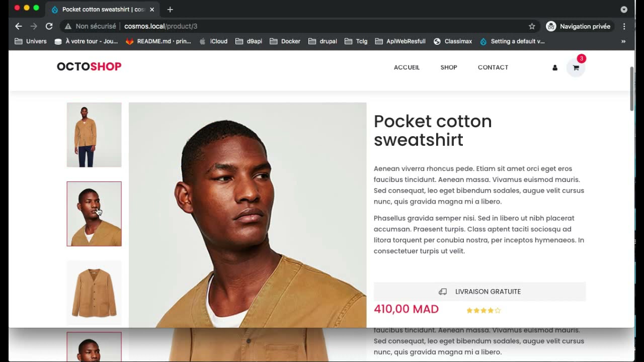Open the iCloud bookmark
The height and width of the screenshot is (362, 644).
tap(213, 41)
